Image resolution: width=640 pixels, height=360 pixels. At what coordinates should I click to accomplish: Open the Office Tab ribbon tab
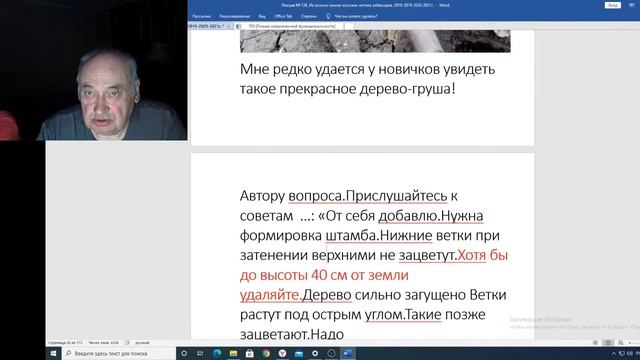pos(283,16)
